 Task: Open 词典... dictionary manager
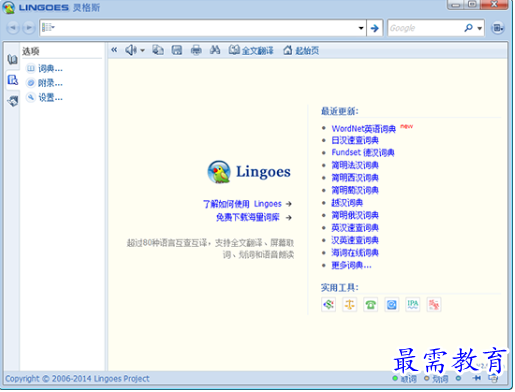[x=45, y=68]
